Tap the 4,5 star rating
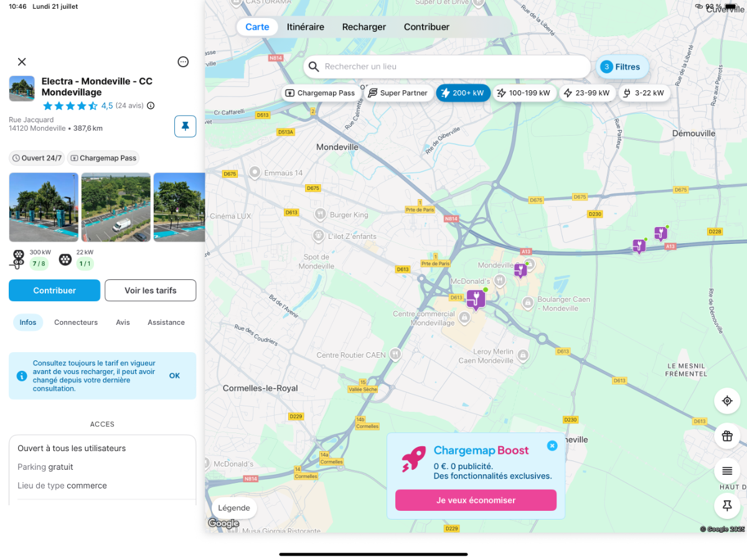747x560 pixels. point(107,106)
